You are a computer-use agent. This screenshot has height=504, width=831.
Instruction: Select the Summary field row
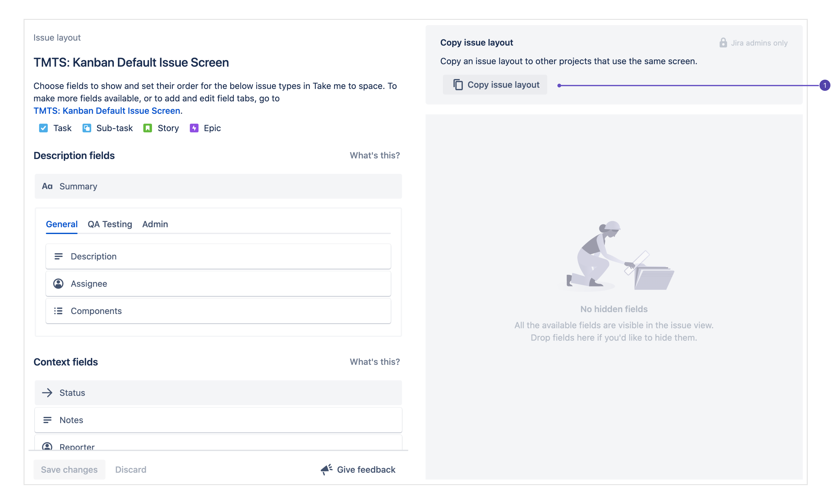coord(218,186)
